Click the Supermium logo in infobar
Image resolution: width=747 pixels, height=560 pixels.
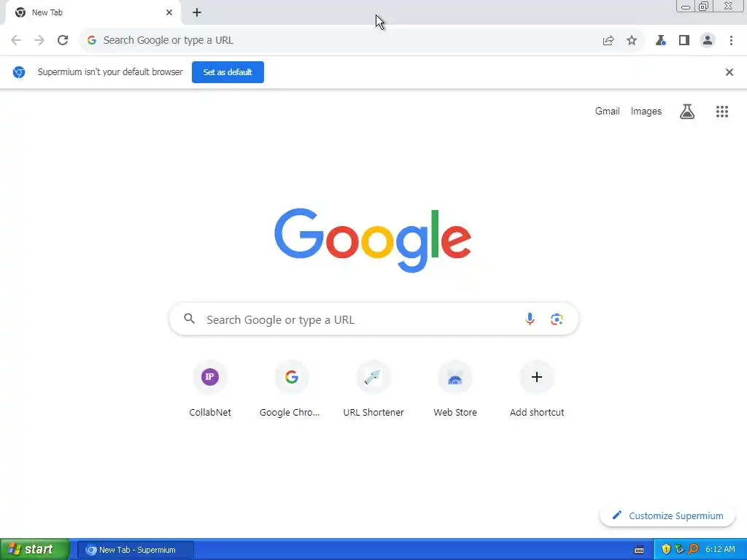tap(19, 72)
